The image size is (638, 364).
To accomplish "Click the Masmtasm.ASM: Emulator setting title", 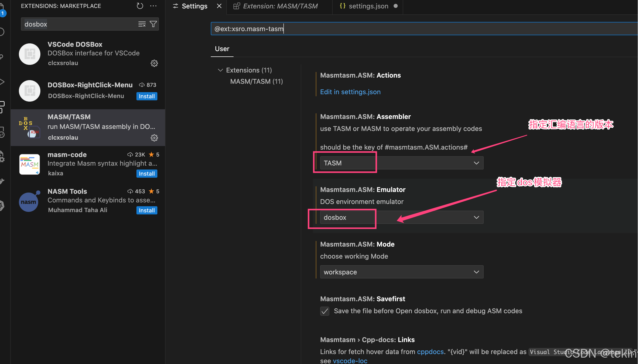I will coord(363,190).
